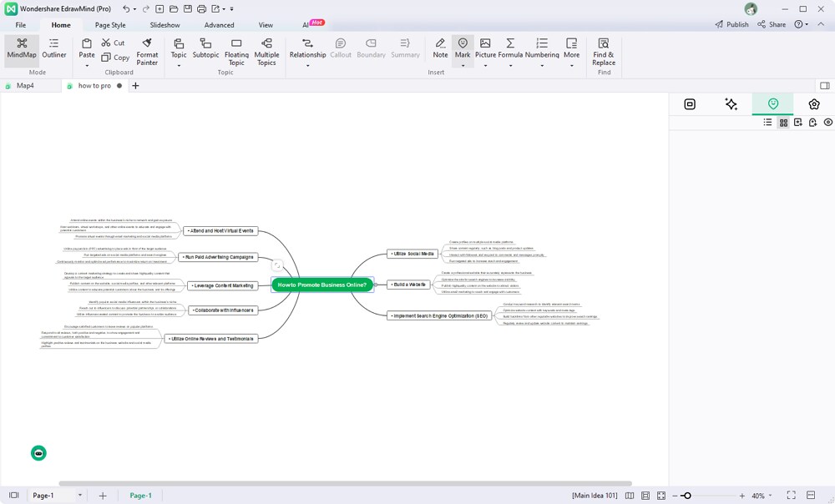Insert a Relationship line
The width and height of the screenshot is (835, 504).
pyautogui.click(x=308, y=48)
